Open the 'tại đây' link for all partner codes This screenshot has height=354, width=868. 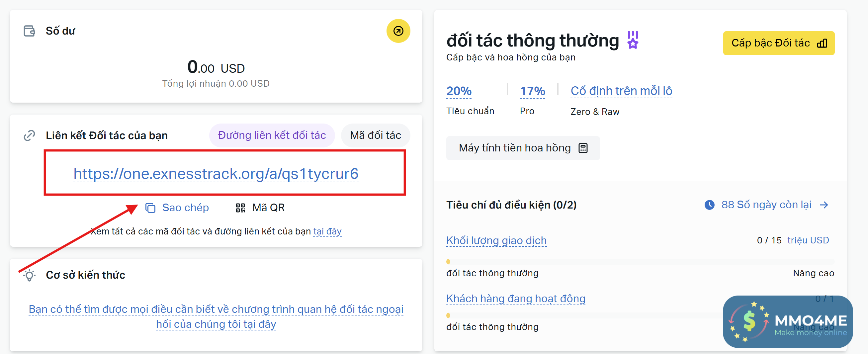pyautogui.click(x=327, y=231)
